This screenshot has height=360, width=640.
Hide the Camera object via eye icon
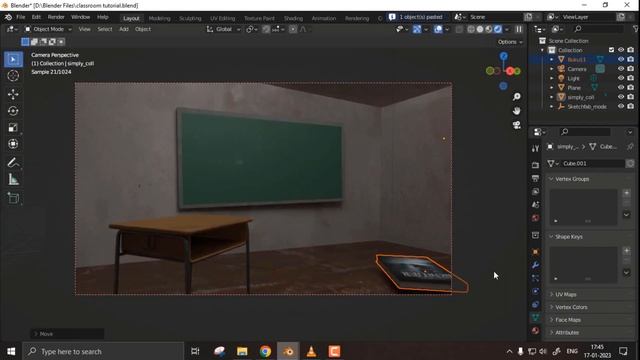pyautogui.click(x=621, y=69)
